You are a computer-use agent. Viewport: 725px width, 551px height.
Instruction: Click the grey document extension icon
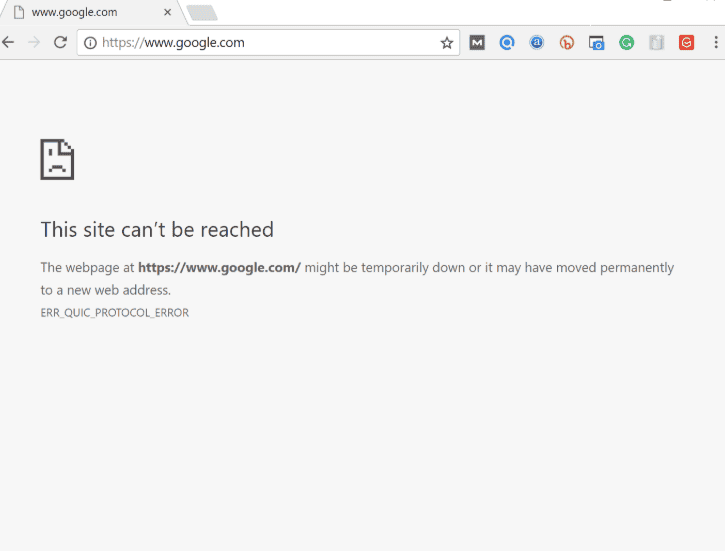(656, 43)
